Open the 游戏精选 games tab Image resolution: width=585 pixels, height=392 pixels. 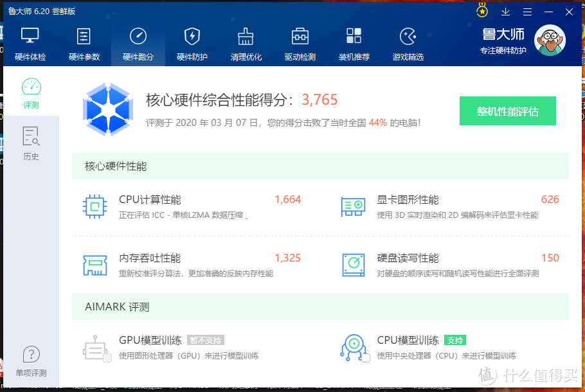point(408,44)
